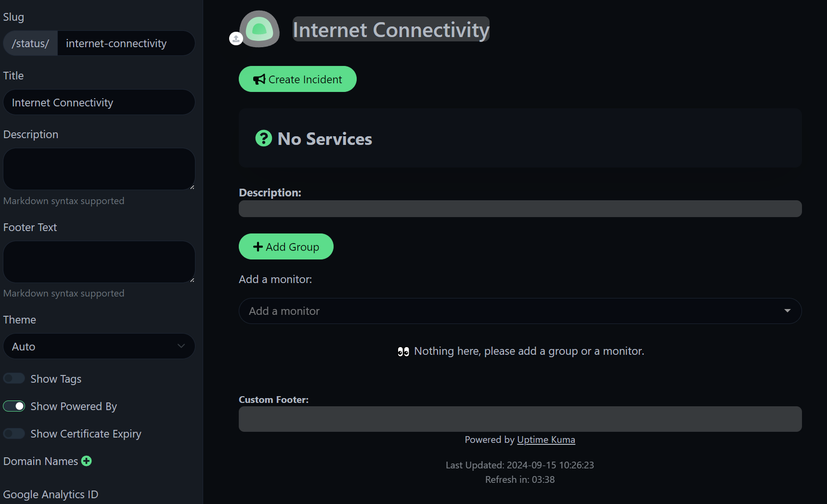827x504 pixels.
Task: Turn on Show Certificate Expiry switch
Action: tap(14, 434)
